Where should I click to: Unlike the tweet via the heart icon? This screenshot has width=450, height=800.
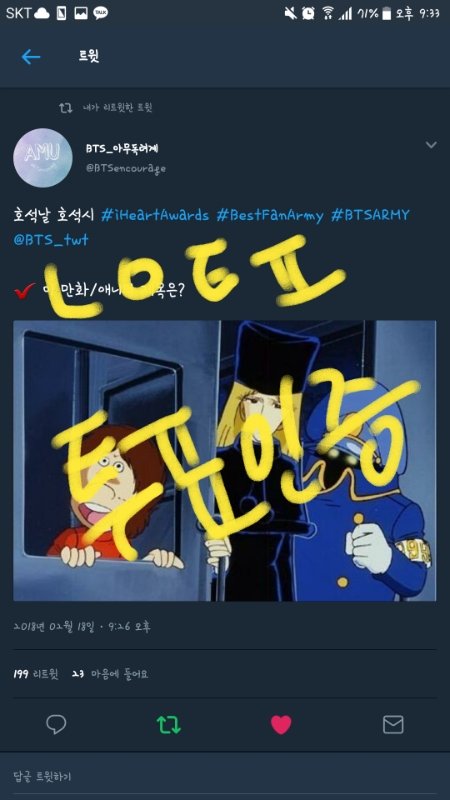pyautogui.click(x=281, y=724)
